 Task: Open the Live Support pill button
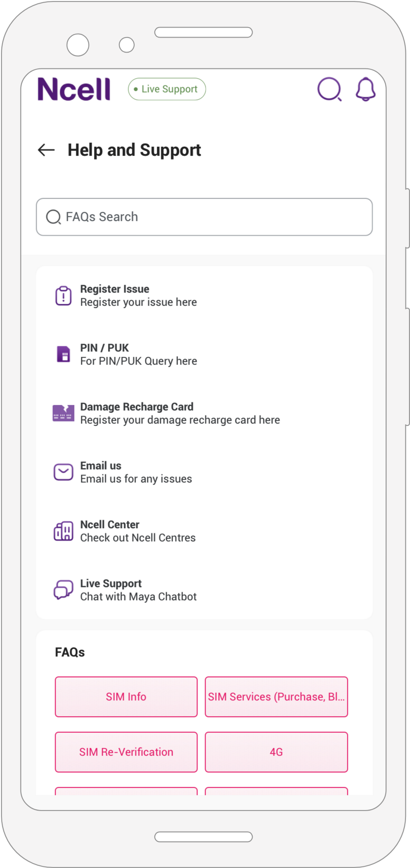click(x=167, y=89)
